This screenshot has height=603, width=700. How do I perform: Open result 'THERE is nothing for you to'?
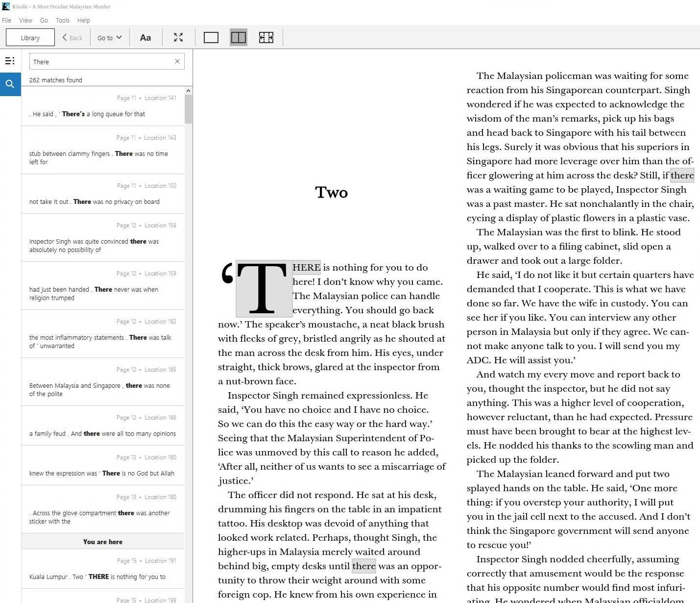point(103,569)
